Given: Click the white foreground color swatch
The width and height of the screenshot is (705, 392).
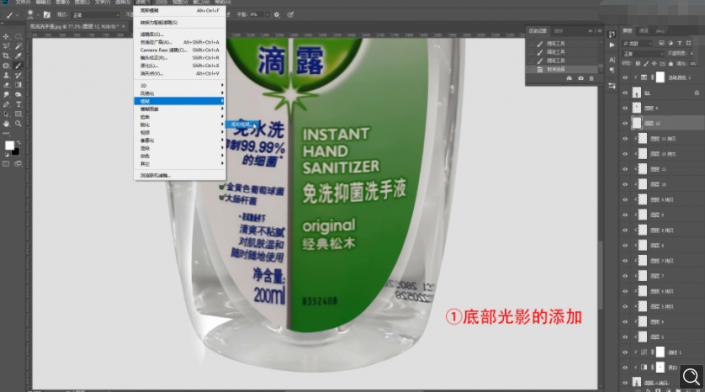Looking at the screenshot, I should point(9,145).
